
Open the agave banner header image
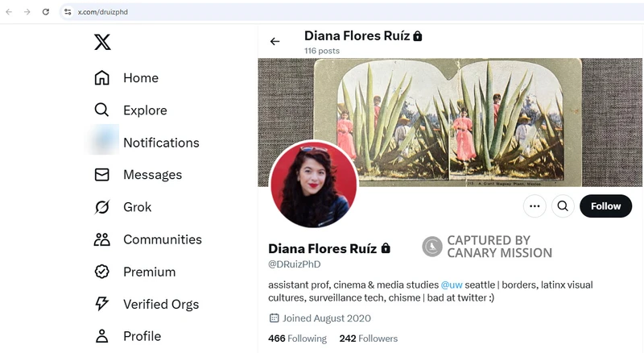[x=451, y=105]
